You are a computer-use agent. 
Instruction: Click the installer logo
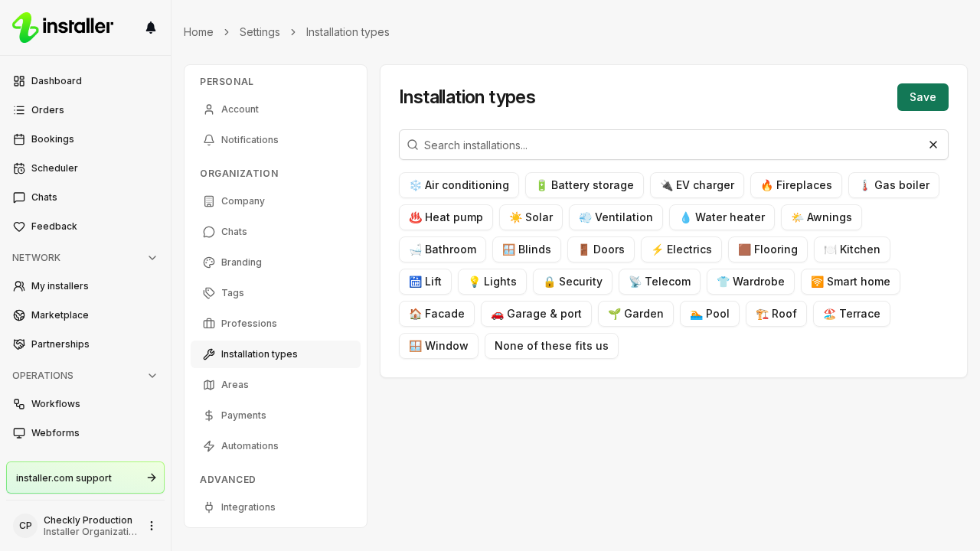pos(63,28)
